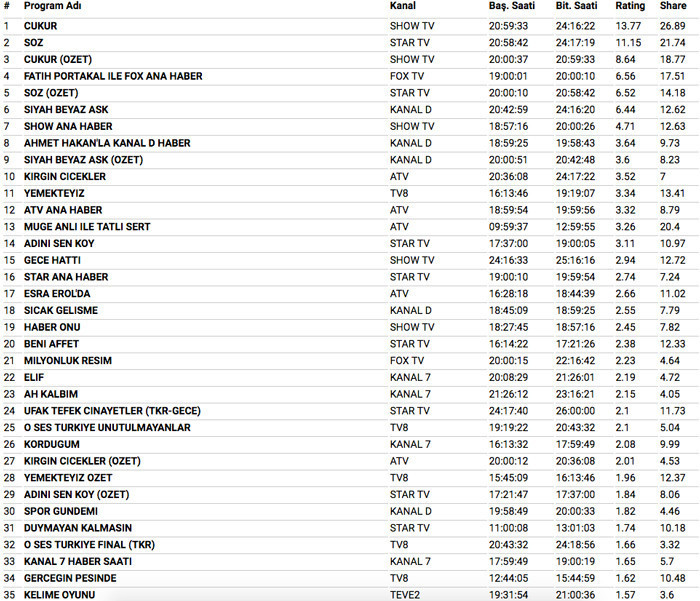Select 'HABER ONU' program name
700x601 pixels.
(52, 327)
